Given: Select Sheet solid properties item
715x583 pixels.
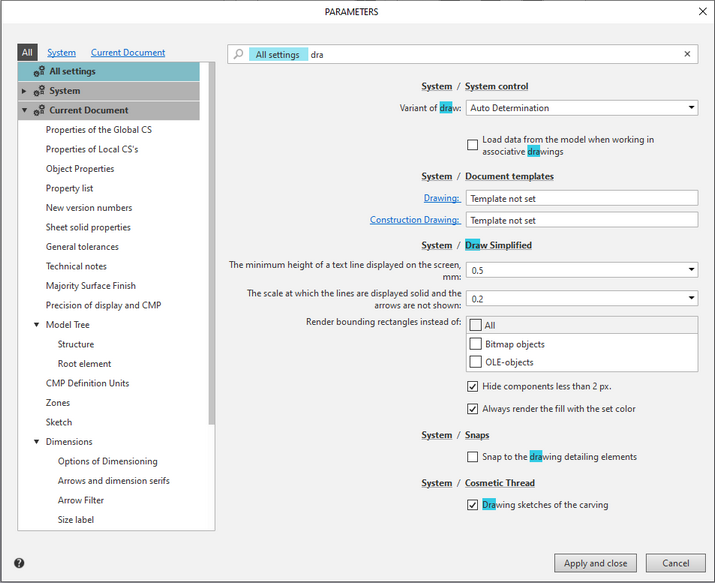Looking at the screenshot, I should coord(88,227).
